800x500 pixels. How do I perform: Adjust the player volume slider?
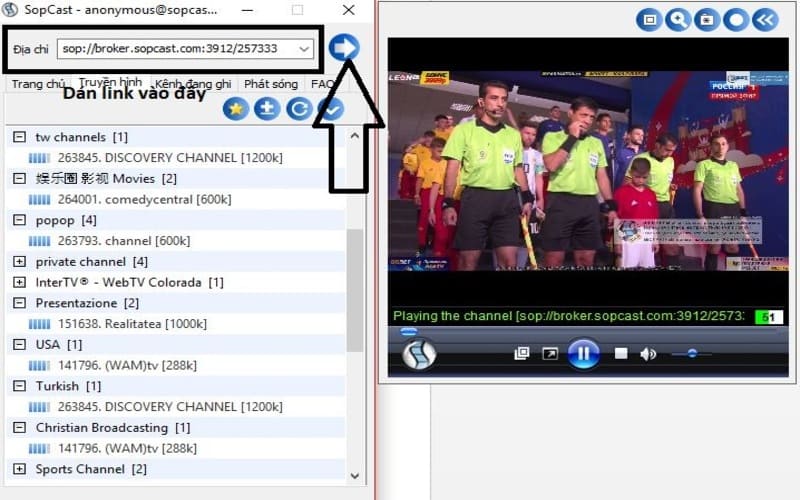[x=691, y=353]
